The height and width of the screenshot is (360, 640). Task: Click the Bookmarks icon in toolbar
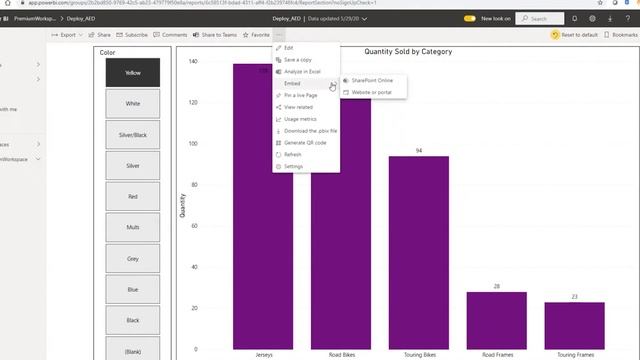click(x=607, y=35)
